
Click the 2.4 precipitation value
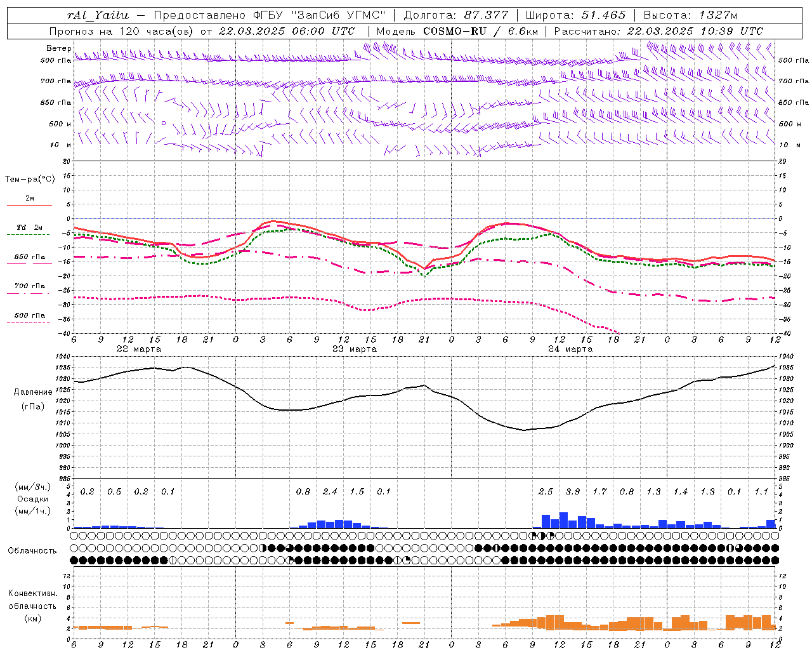330,492
